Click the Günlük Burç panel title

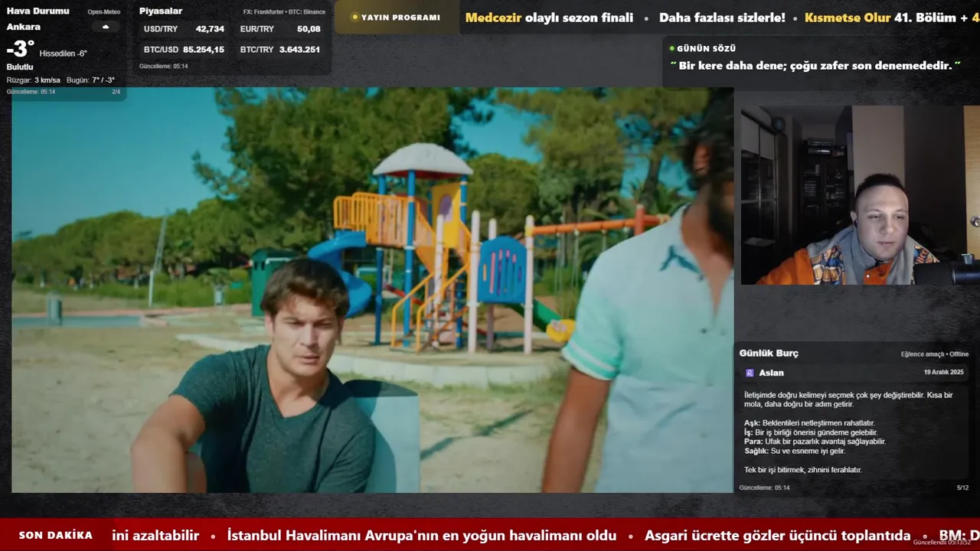pyautogui.click(x=769, y=353)
